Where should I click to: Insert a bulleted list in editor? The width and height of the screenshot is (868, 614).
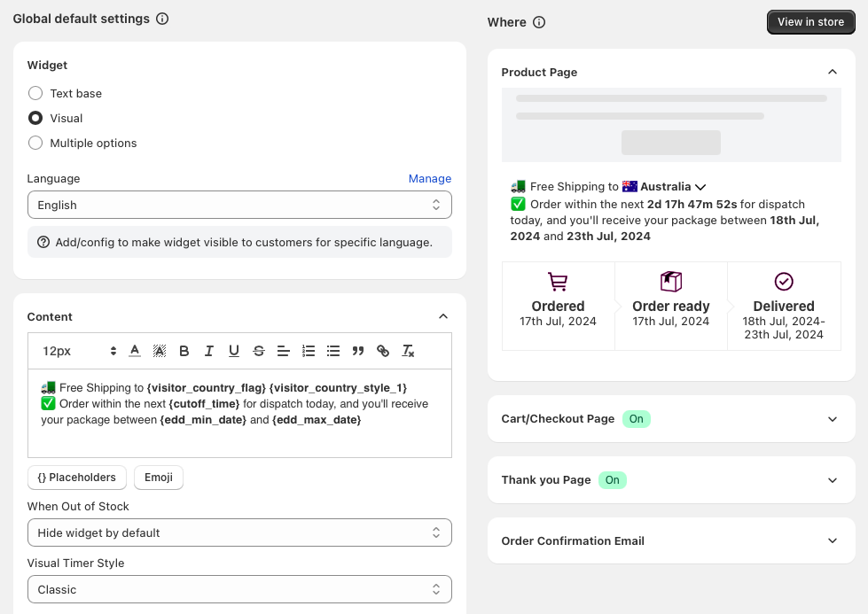(333, 351)
